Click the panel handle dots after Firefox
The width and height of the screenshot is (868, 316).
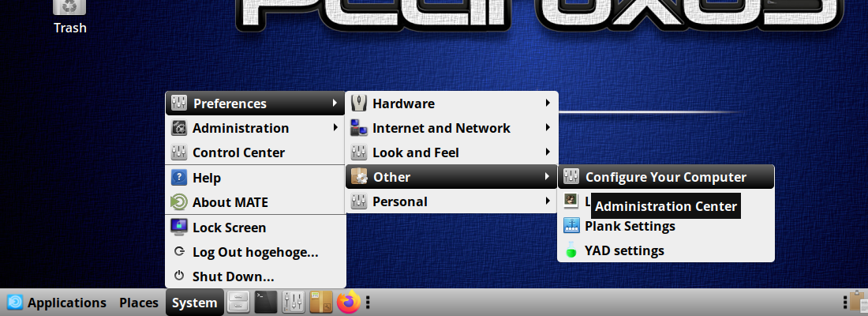[x=369, y=303]
